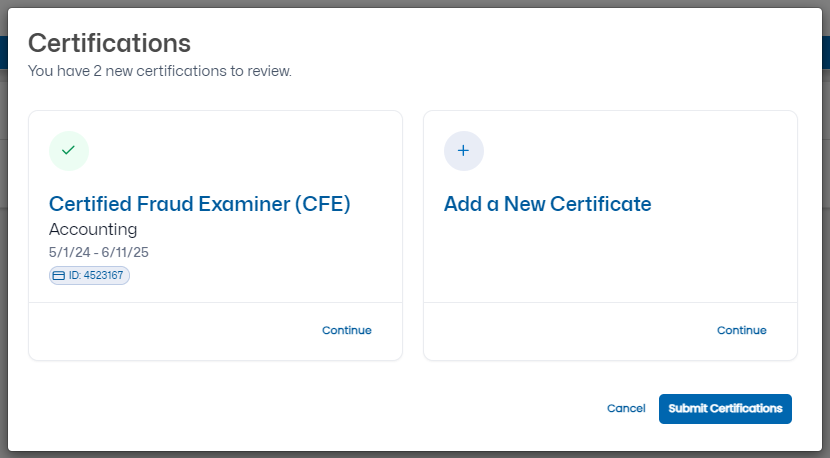830x458 pixels.
Task: Click the plus icon to add certificate
Action: 463,151
